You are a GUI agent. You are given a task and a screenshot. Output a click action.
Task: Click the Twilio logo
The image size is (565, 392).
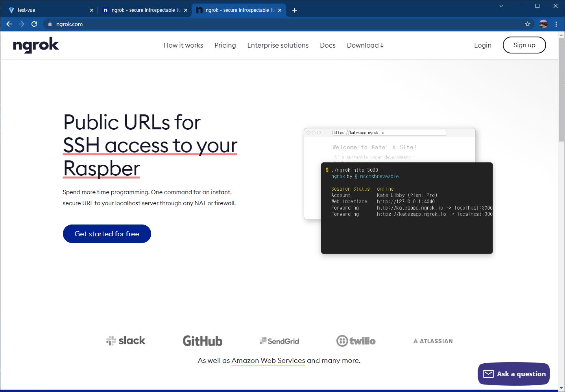[356, 341]
